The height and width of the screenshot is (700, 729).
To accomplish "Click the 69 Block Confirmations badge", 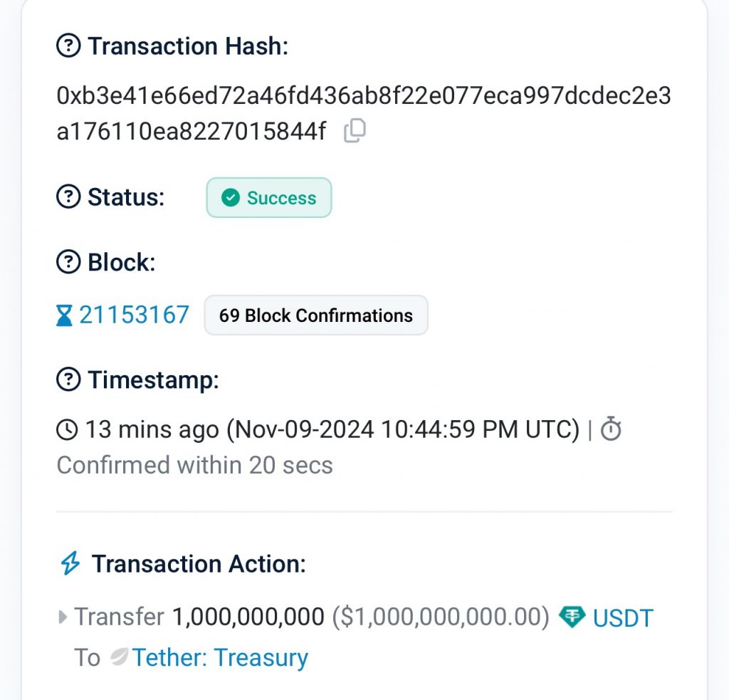I will pos(316,315).
